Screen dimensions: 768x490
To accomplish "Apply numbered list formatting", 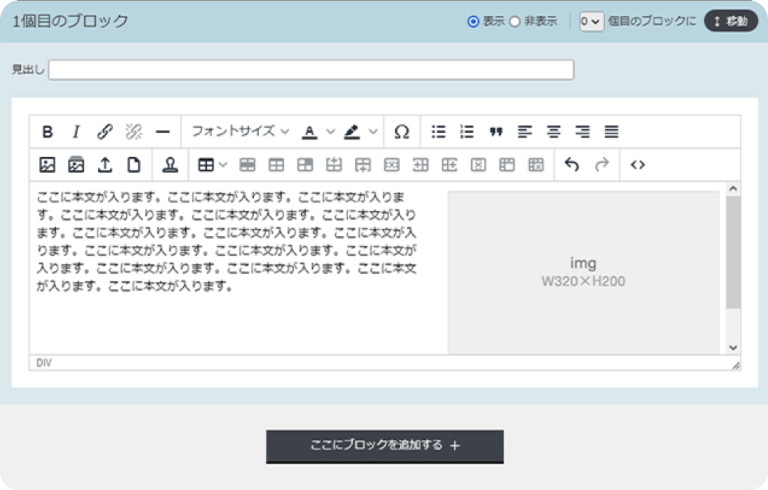I will pyautogui.click(x=467, y=131).
